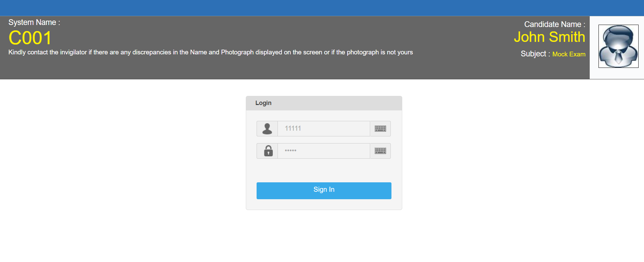The width and height of the screenshot is (644, 262).
Task: Click the System Name label
Action: click(34, 23)
